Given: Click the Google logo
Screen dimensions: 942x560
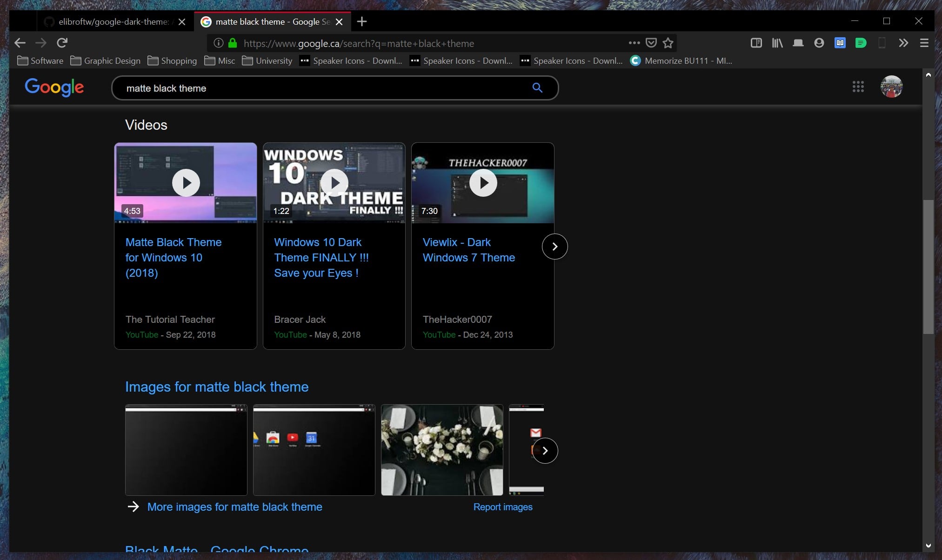Looking at the screenshot, I should [x=54, y=87].
